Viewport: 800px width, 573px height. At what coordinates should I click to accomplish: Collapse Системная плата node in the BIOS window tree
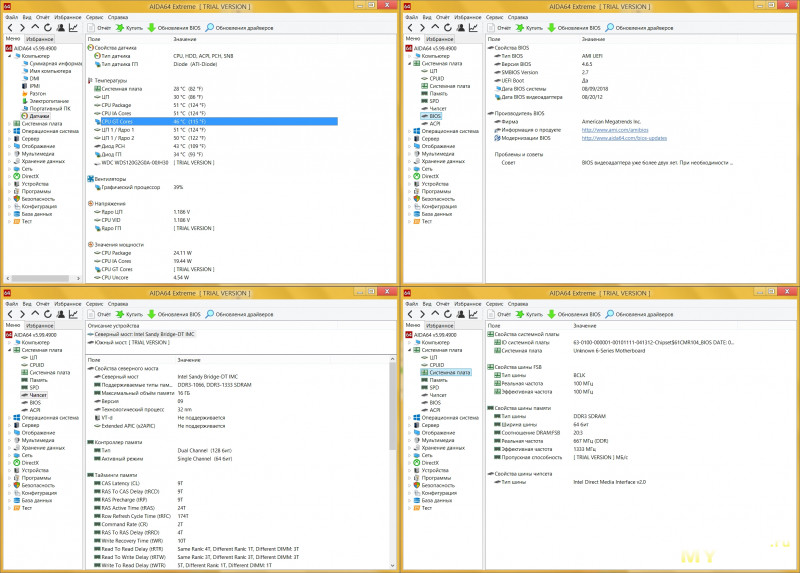[409, 63]
